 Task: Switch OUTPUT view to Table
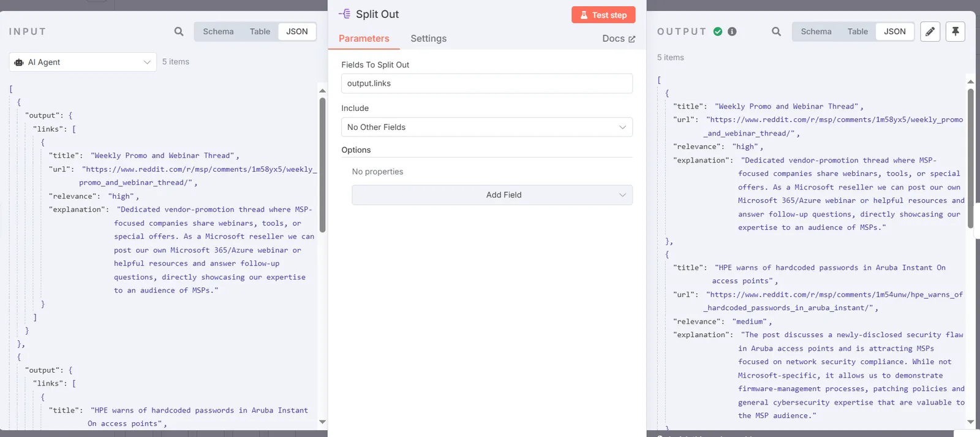coord(858,31)
